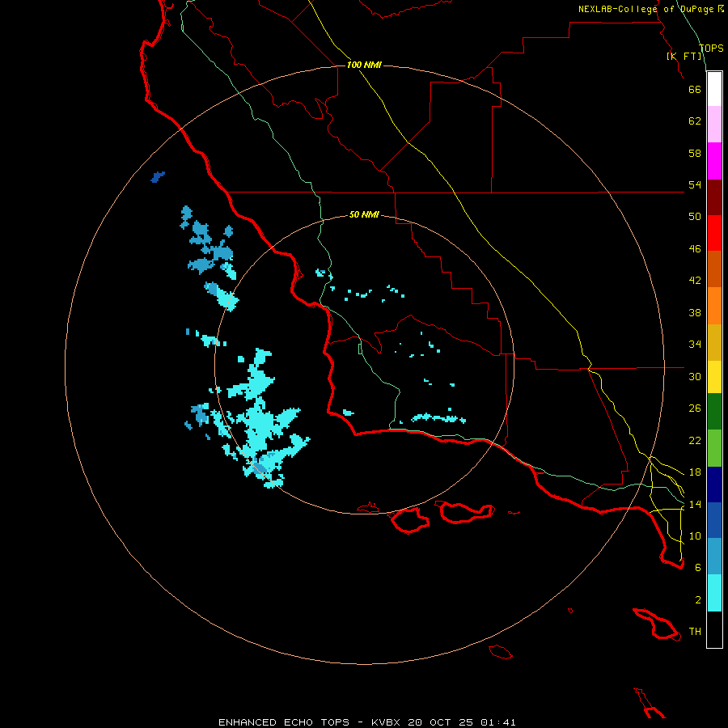Image resolution: width=728 pixels, height=728 pixels.
Task: Click the black TH threshold swatch
Action: [x=714, y=629]
